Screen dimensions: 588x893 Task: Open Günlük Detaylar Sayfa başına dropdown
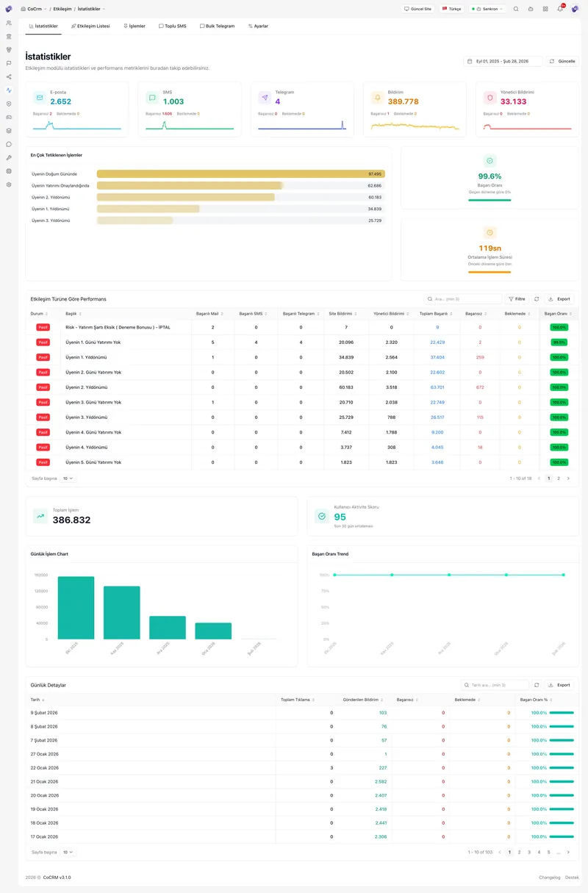(68, 853)
